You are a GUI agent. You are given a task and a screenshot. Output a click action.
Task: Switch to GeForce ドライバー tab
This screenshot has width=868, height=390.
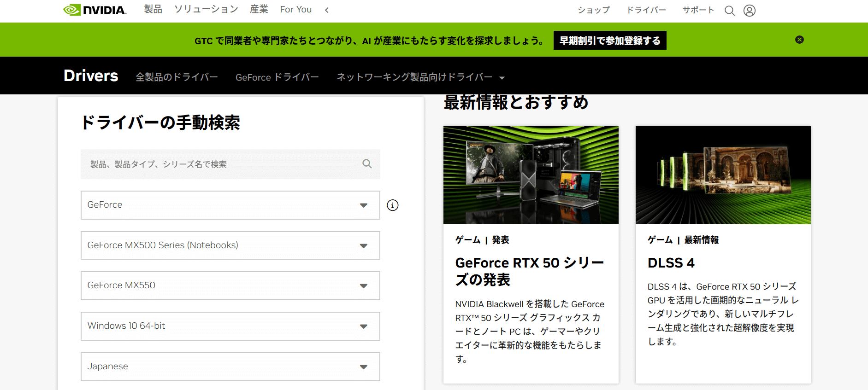[277, 77]
